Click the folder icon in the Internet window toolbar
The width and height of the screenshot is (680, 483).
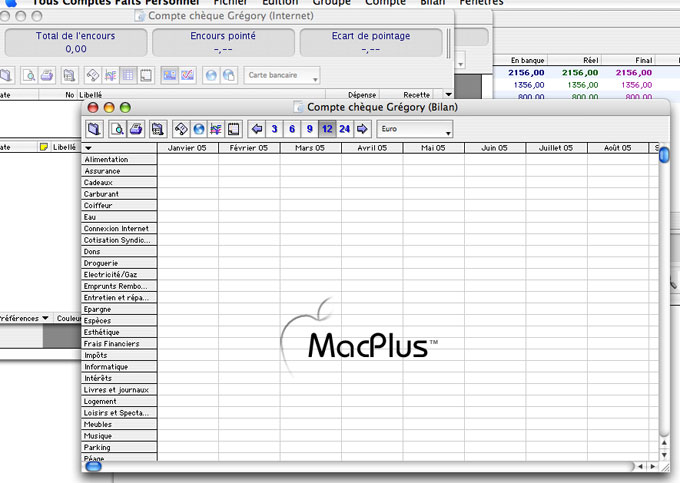7,75
